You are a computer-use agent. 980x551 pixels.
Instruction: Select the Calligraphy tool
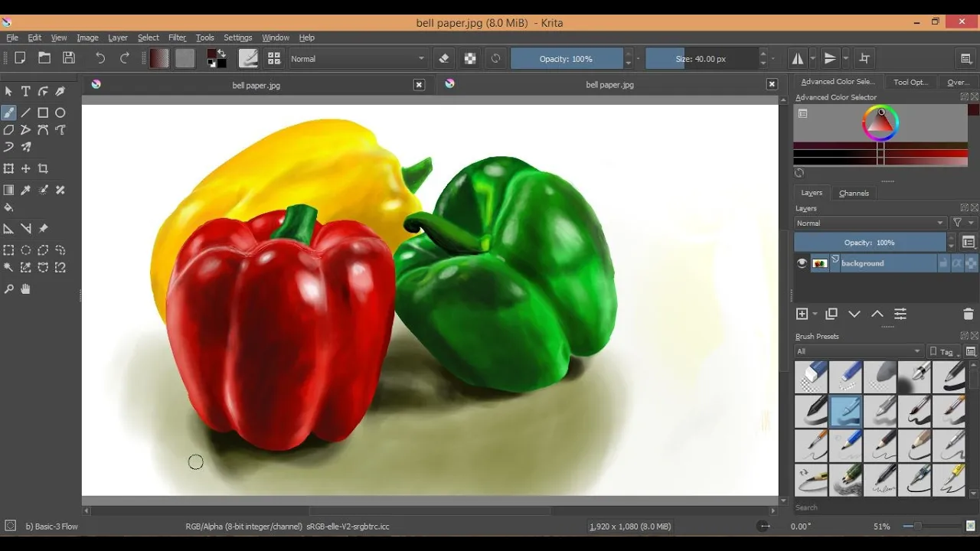pos(60,91)
